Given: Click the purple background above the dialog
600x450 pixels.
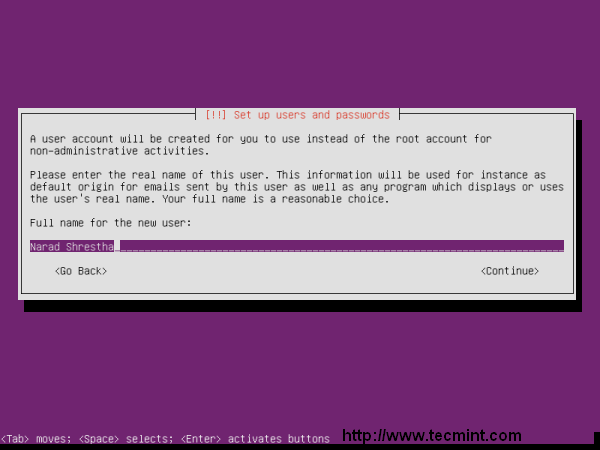Looking at the screenshot, I should click(300, 54).
